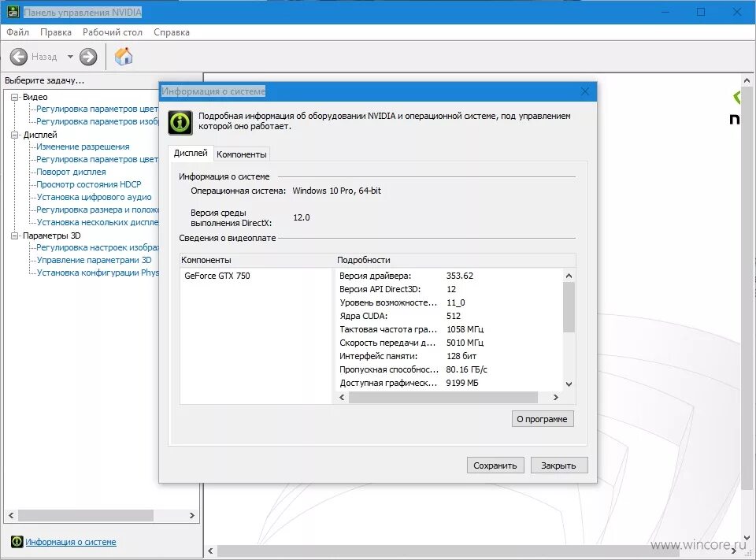Click the details list scroll down arrow
Screen dimensions: 756x560
point(569,384)
